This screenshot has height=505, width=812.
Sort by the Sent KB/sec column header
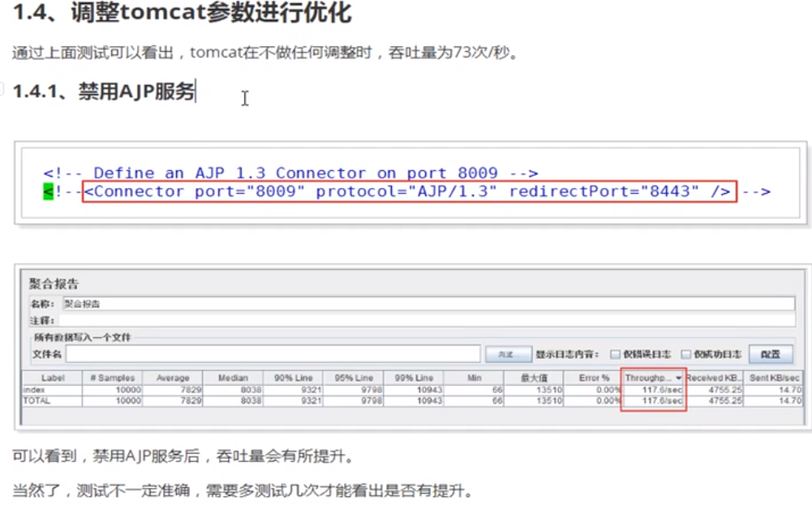pyautogui.click(x=774, y=378)
